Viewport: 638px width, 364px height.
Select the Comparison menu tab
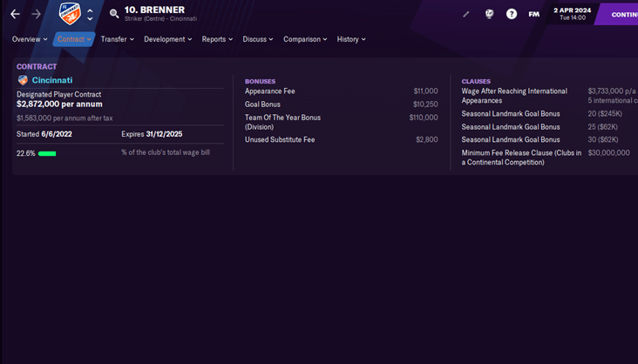click(x=305, y=39)
